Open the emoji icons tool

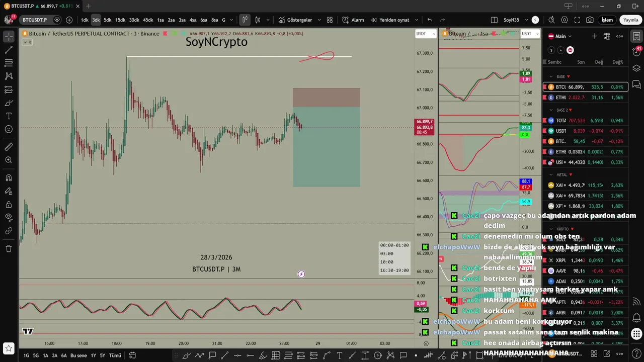(9, 129)
